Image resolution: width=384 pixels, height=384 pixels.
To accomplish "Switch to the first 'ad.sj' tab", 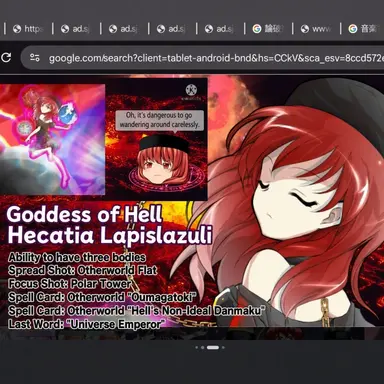I will pos(76,29).
